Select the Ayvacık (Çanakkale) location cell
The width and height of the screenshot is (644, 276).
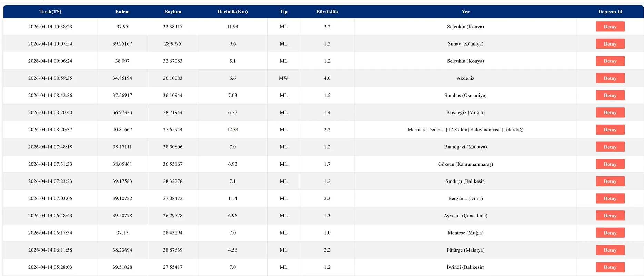tap(465, 216)
